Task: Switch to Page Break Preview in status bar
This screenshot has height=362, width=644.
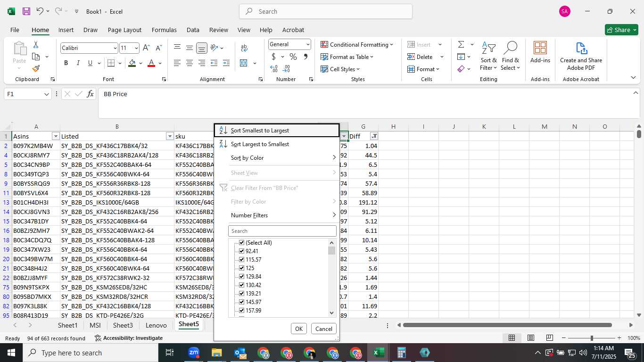Action: pyautogui.click(x=549, y=338)
